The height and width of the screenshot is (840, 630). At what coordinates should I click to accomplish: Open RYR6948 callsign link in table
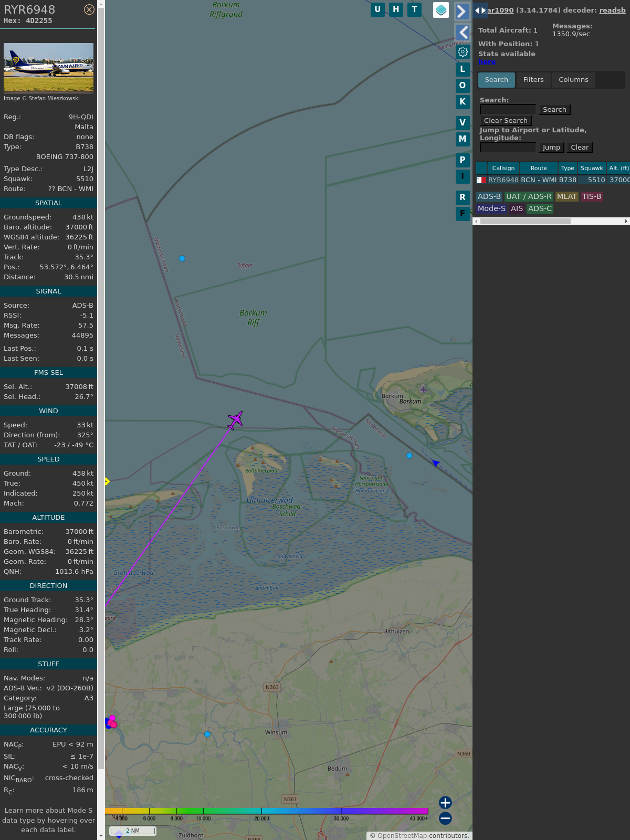(x=503, y=180)
